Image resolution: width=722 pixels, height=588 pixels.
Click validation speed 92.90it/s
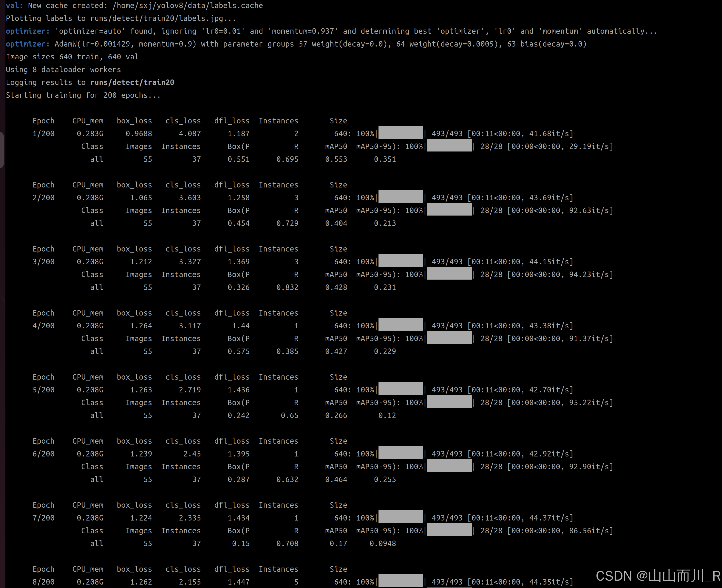(x=589, y=467)
